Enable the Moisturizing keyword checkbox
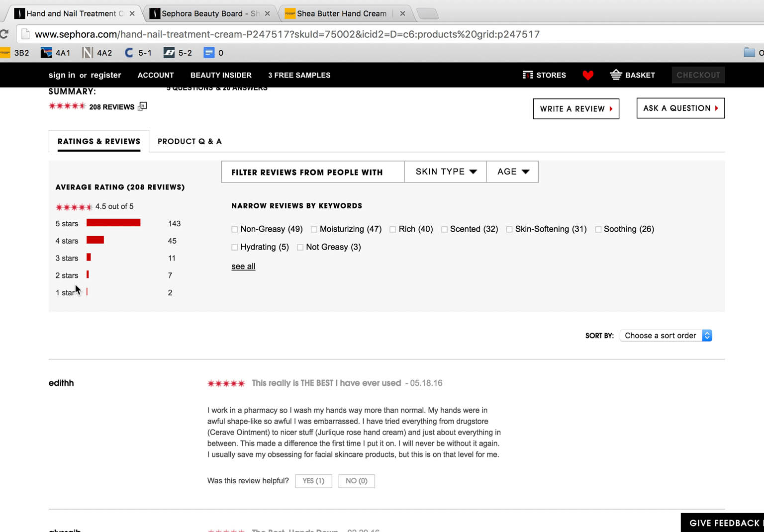Viewport: 764px width, 532px height. click(x=314, y=229)
